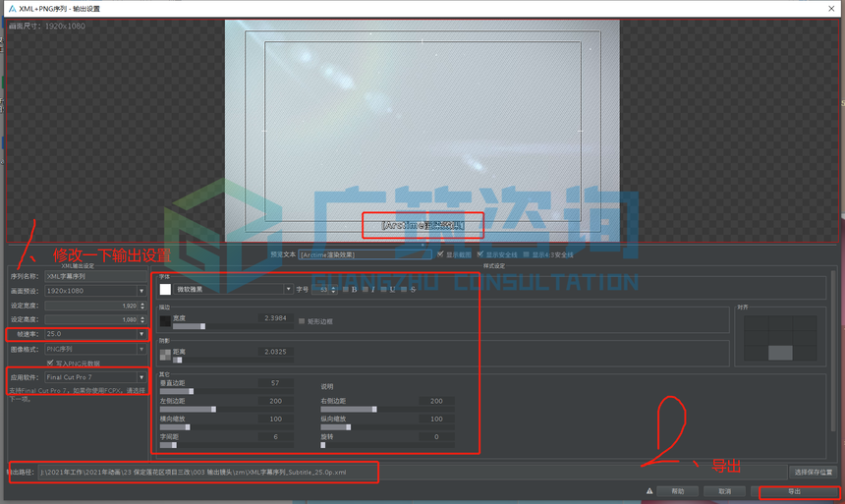Viewport: 845px width, 504px height.
Task: Click the 宽度 value 2.3984 field
Action: coord(275,318)
